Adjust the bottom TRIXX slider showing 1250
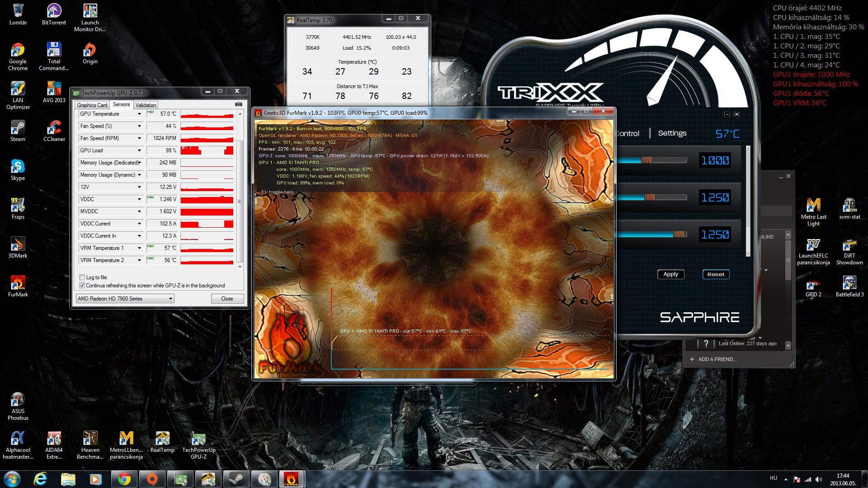 tap(679, 235)
